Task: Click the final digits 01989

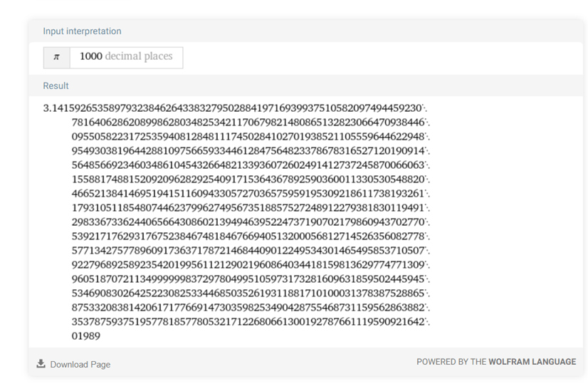Action: click(x=86, y=336)
